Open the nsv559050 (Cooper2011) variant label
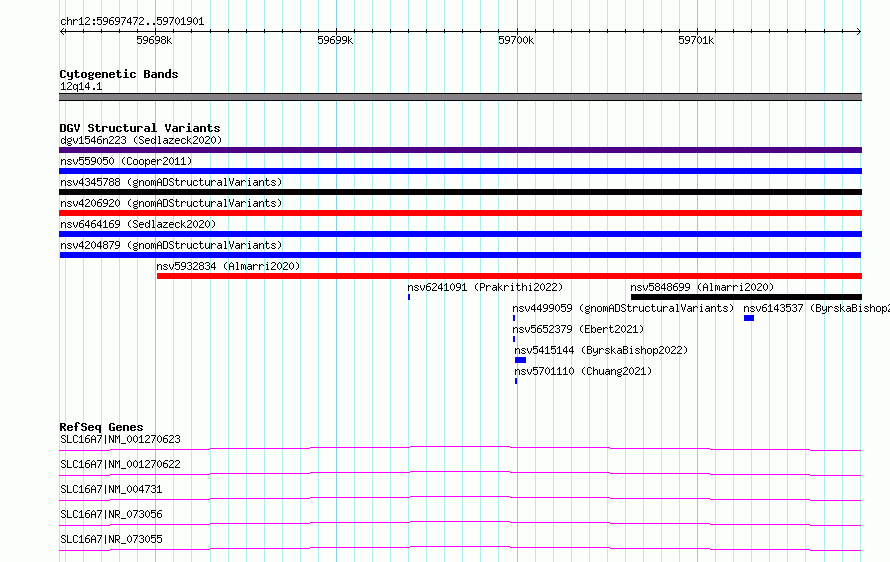Image resolution: width=890 pixels, height=562 pixels. [126, 161]
